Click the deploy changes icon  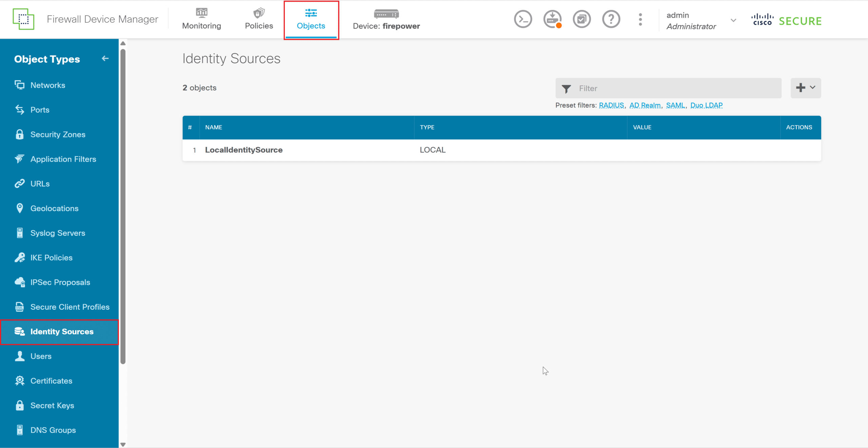click(552, 19)
